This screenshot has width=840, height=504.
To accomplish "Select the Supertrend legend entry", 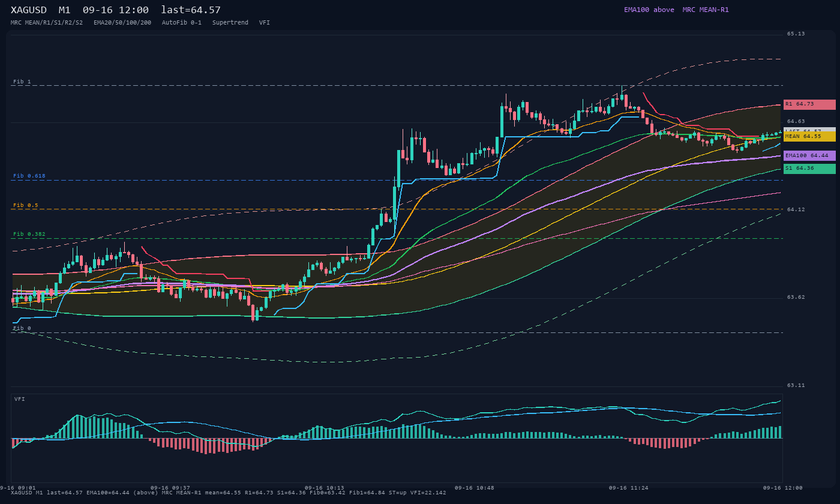I will (230, 23).
